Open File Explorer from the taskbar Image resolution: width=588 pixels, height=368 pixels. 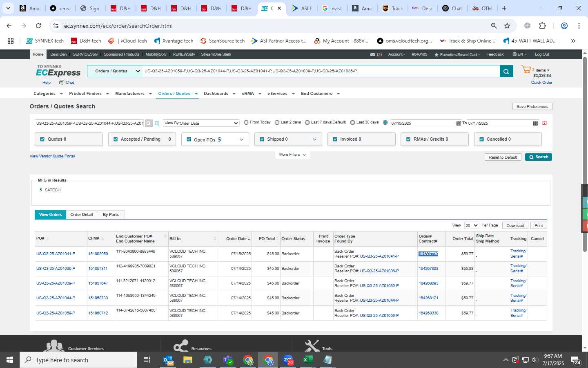188,360
